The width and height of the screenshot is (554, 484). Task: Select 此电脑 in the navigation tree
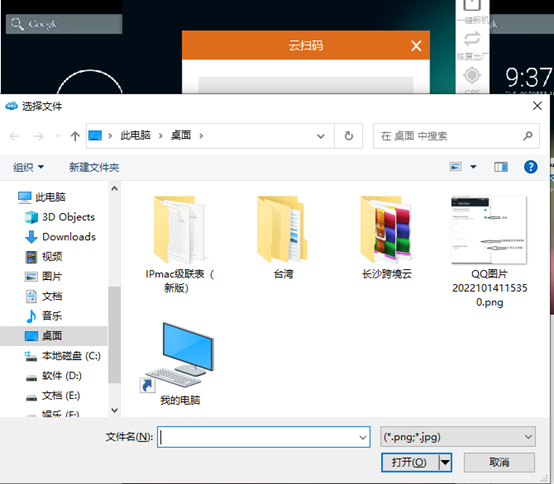point(42,197)
